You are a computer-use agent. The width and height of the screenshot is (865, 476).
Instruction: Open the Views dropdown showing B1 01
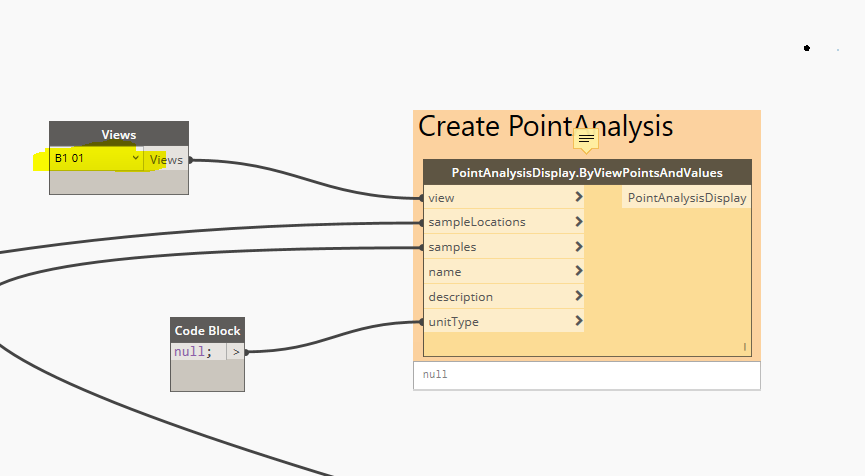[97, 159]
